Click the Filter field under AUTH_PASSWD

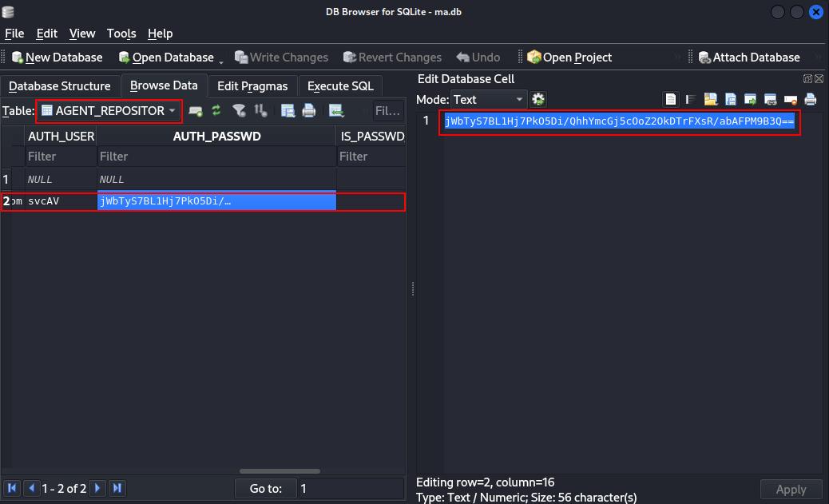coord(216,156)
